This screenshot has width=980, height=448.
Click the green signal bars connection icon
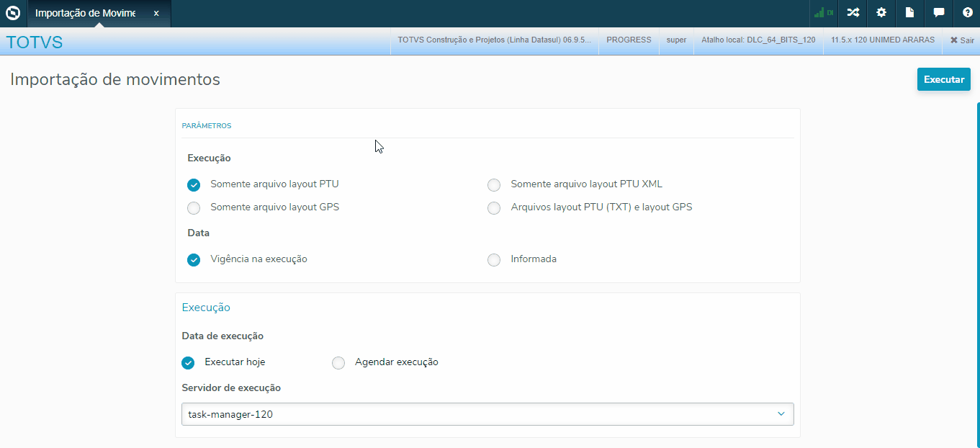(823, 13)
